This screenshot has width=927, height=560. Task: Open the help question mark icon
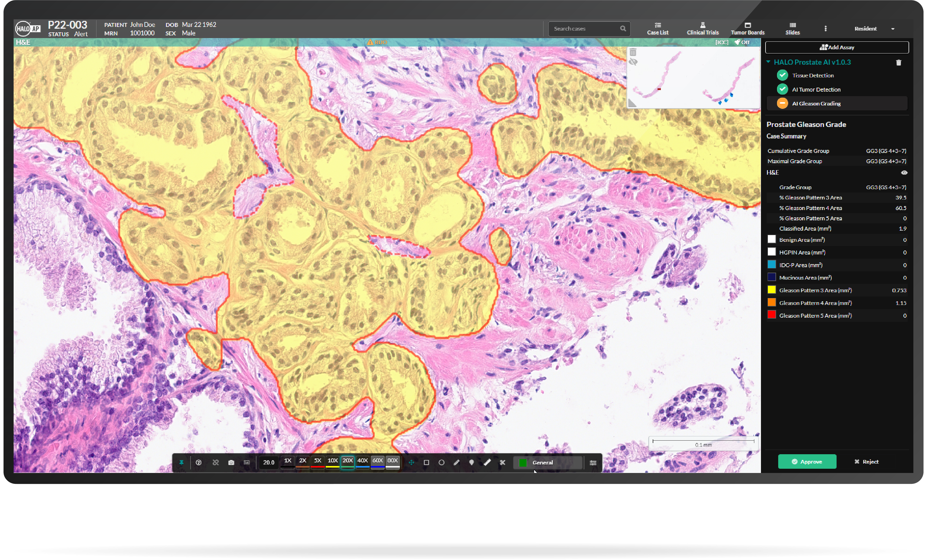199,462
